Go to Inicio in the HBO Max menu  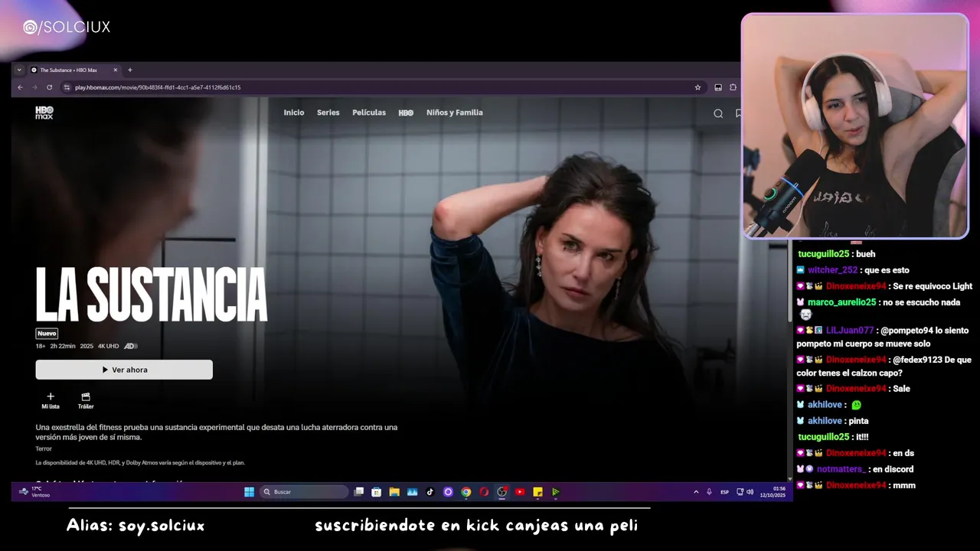[294, 112]
